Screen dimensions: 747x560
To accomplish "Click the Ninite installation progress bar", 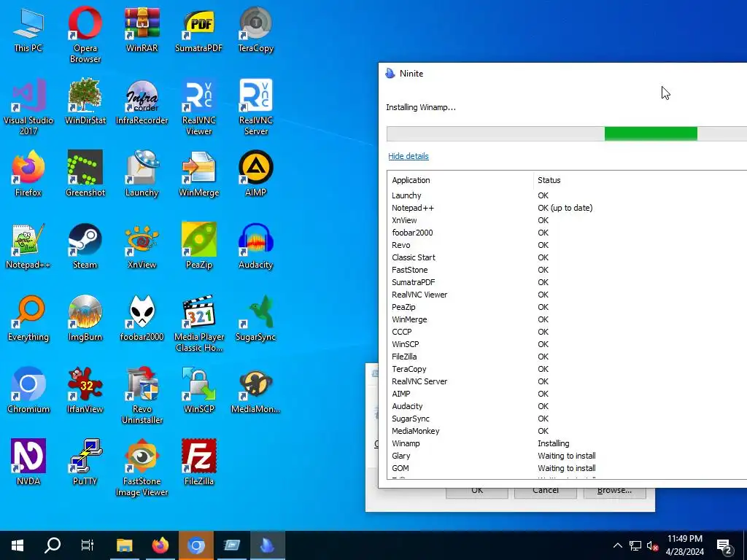I will point(566,134).
